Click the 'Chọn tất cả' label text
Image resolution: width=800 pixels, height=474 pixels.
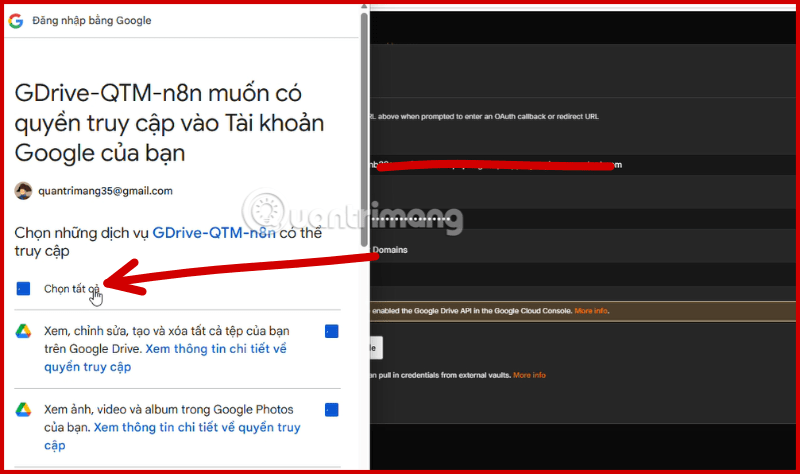click(71, 289)
